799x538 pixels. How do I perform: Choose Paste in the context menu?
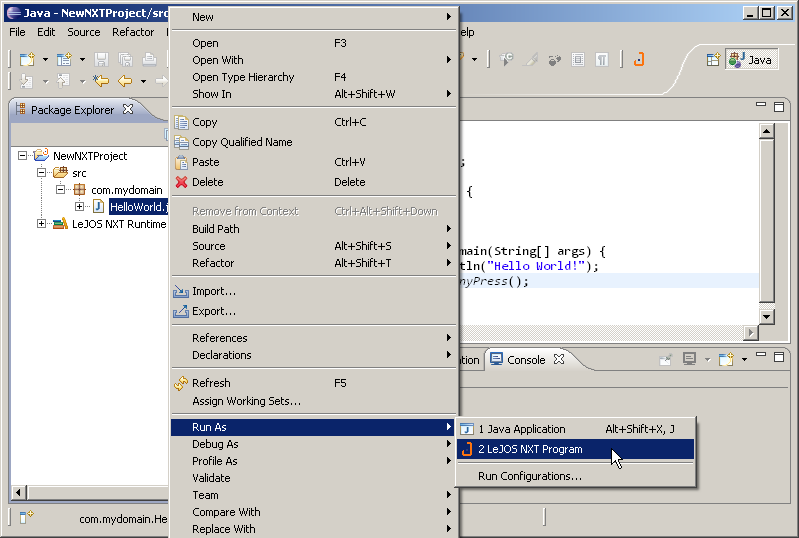click(x=313, y=162)
